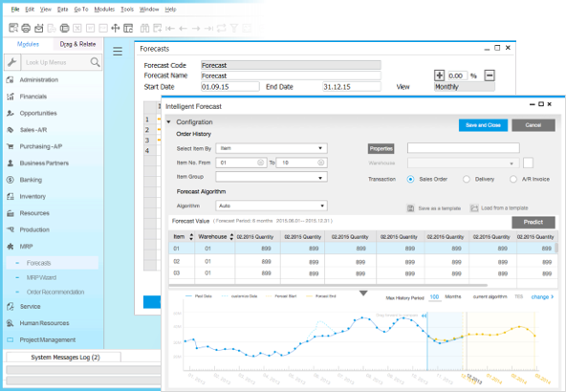Click the magnifier search icon in Look Up Menus
Image resolution: width=566 pixels, height=392 pixels.
pos(95,62)
